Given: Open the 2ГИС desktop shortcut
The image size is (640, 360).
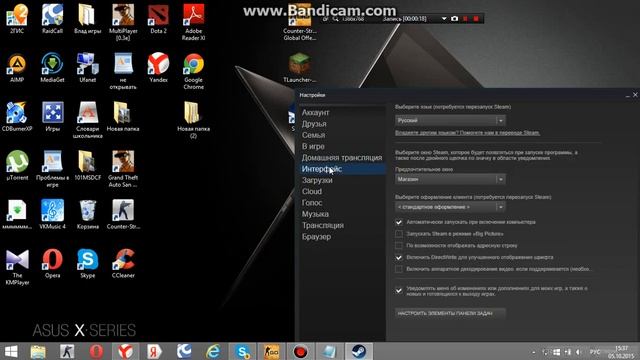Looking at the screenshot, I should point(17,19).
